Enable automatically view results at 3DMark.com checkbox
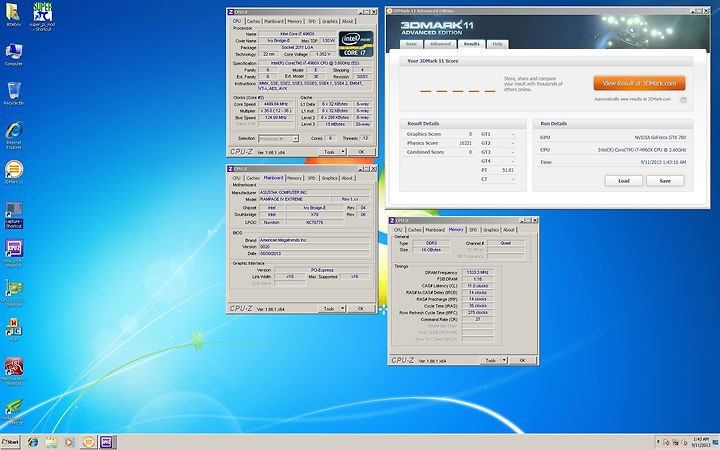Viewport: 720px width, 450px height. point(683,100)
